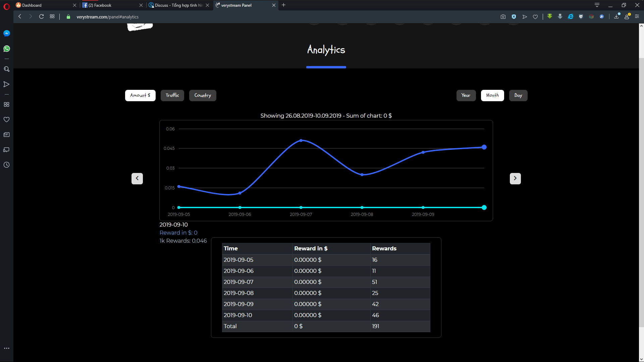Select Day time range
The width and height of the screenshot is (644, 362).
pyautogui.click(x=518, y=96)
